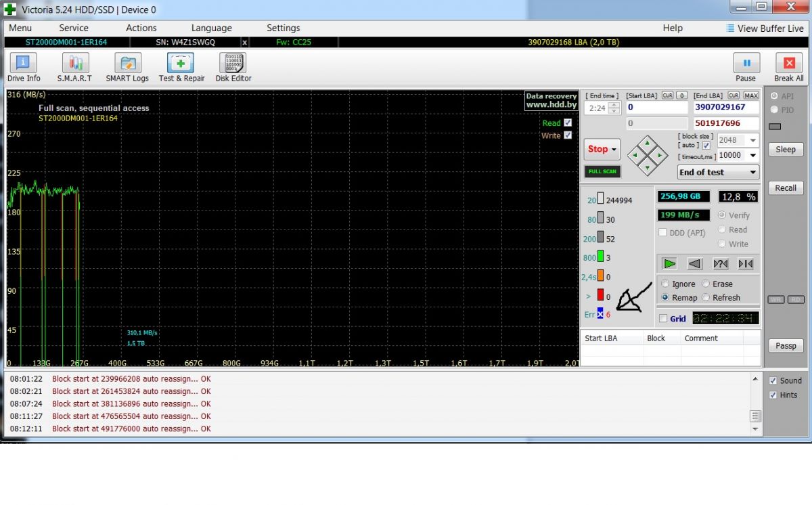Screen dimensions: 812x505
Task: Click the green forward play scan button
Action: [669, 263]
